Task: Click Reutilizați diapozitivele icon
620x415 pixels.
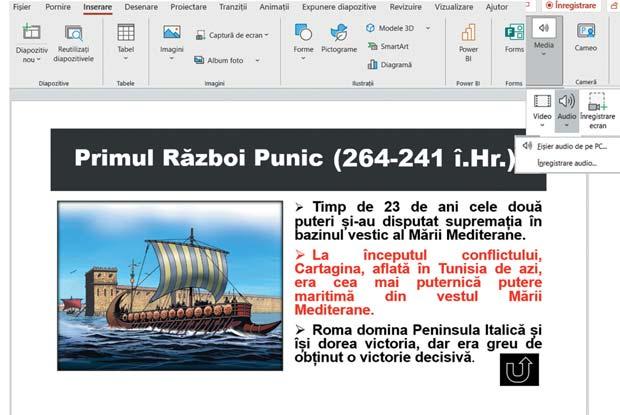Action: point(74,33)
